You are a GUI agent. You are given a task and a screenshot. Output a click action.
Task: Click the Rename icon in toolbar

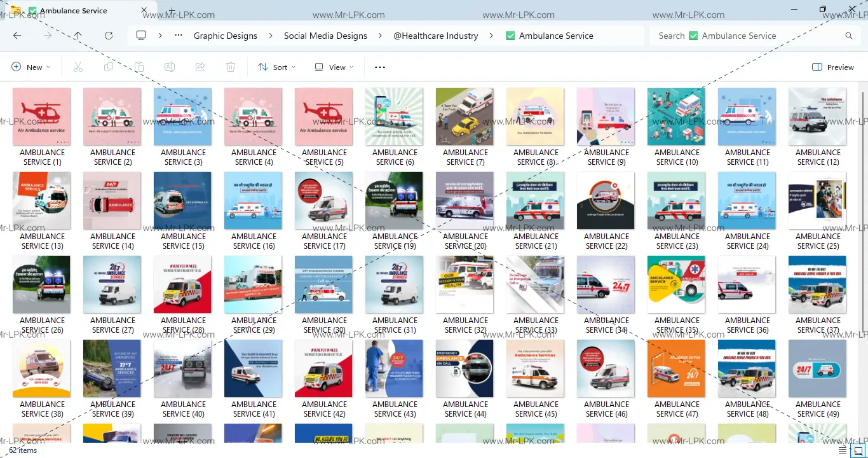coord(170,67)
